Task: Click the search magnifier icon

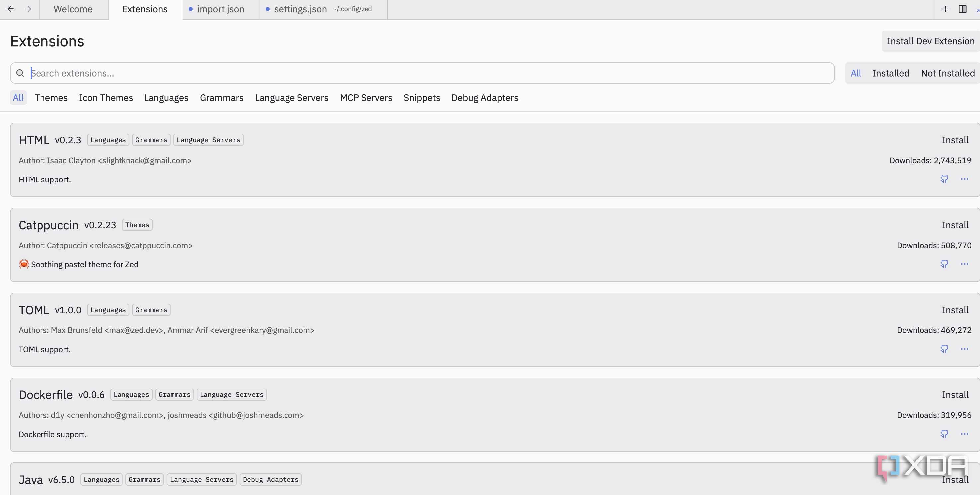Action: coord(20,73)
